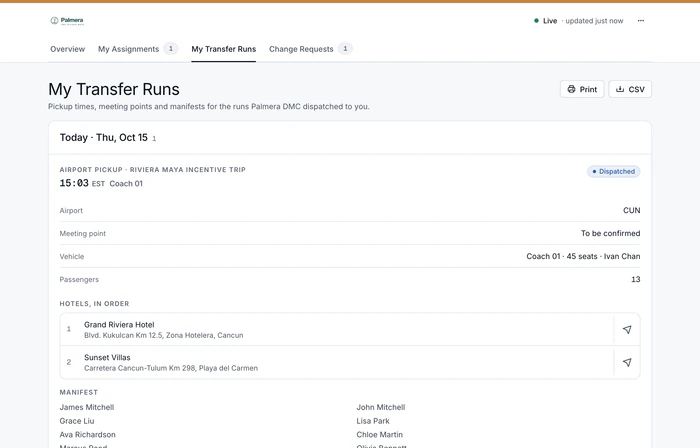Select the Grand Riviera Hotel row

coord(350,329)
